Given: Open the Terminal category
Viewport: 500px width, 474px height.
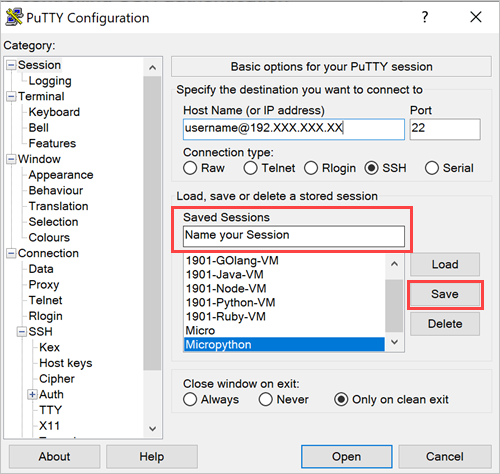Looking at the screenshot, I should click(41, 96).
